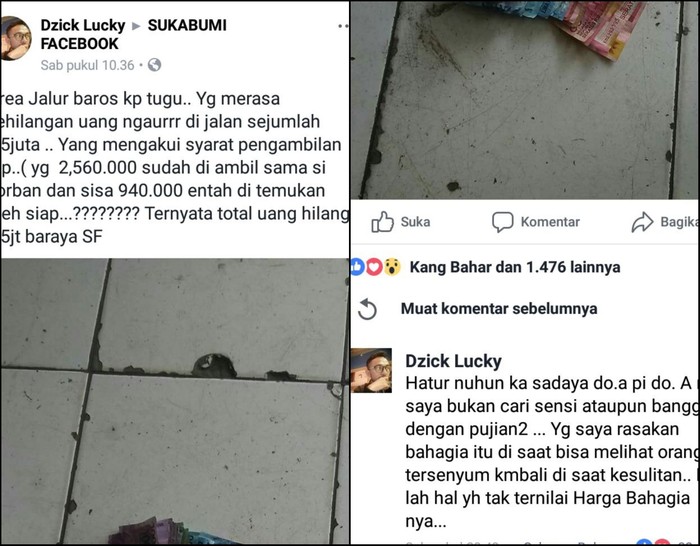The image size is (700, 546).
Task: Open the Dzick Lucky post author name
Action: point(83,25)
